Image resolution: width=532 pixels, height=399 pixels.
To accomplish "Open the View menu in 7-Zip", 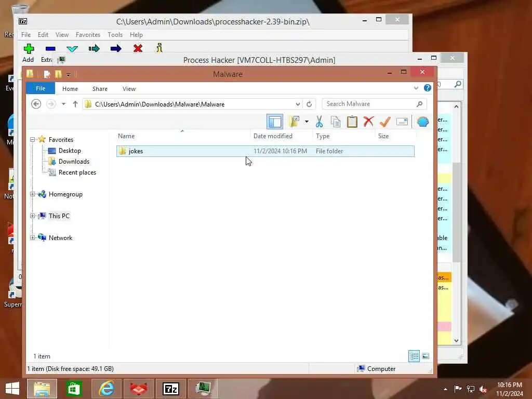I will tap(62, 35).
